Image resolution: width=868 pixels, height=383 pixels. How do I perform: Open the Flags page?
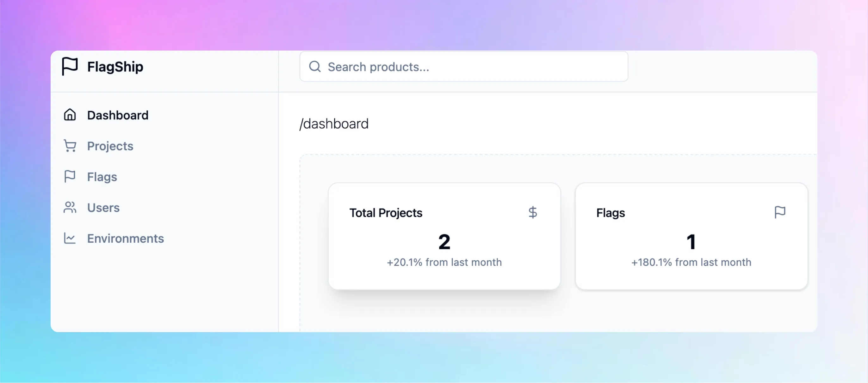(x=102, y=176)
